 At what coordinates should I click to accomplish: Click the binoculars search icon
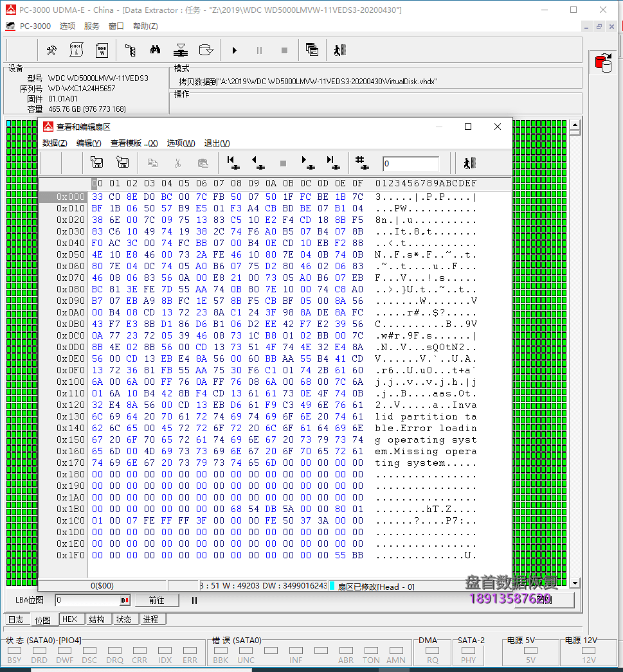[x=155, y=49]
